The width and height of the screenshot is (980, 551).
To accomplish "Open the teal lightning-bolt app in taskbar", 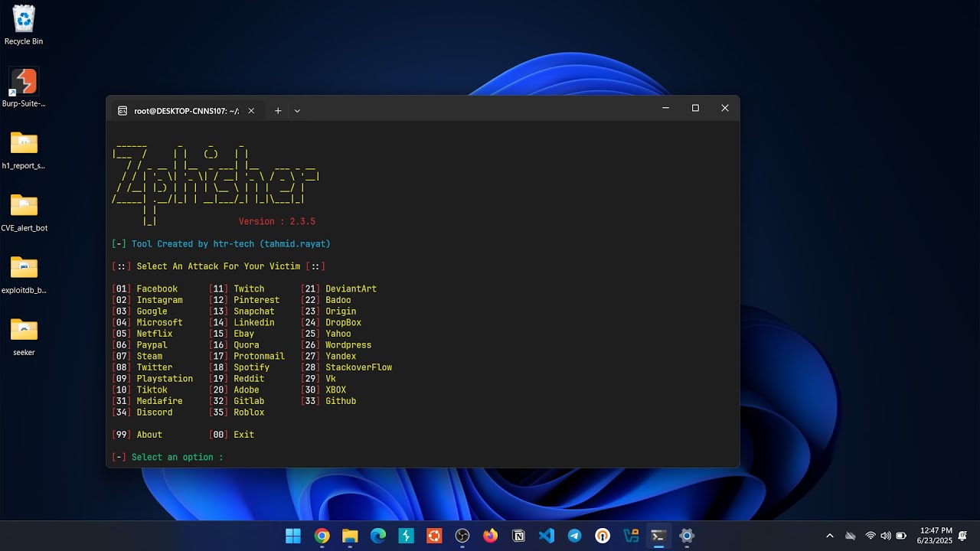I will click(406, 536).
